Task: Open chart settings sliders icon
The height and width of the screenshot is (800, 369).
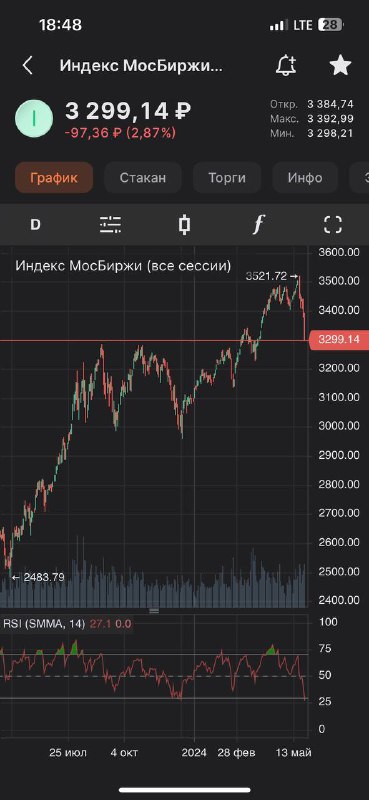Action: coord(110,224)
